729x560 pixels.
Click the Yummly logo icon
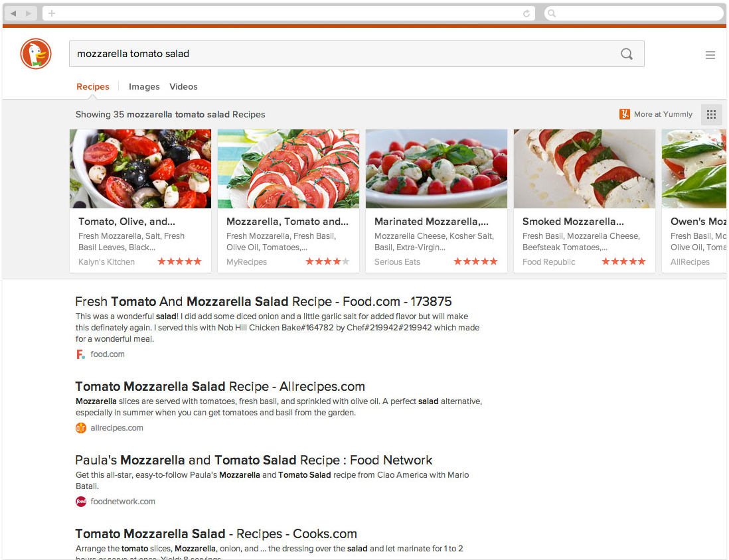624,114
